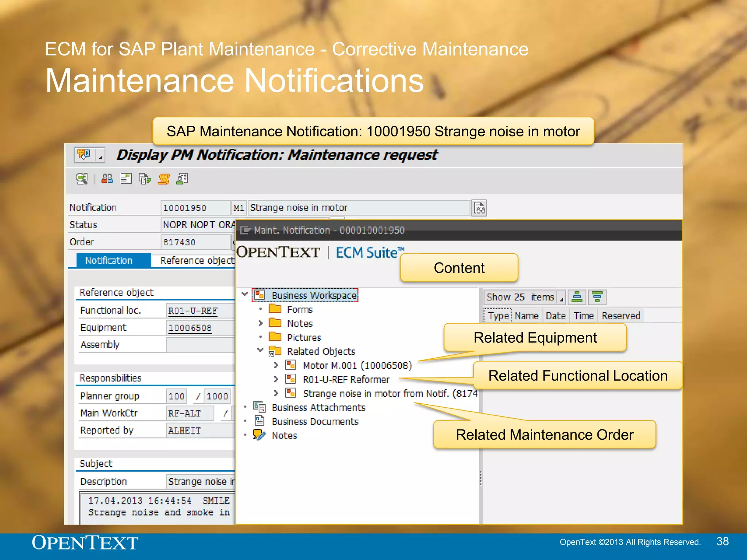Click the Business Workspace icon in tree
This screenshot has height=560, width=747.
coord(259,295)
